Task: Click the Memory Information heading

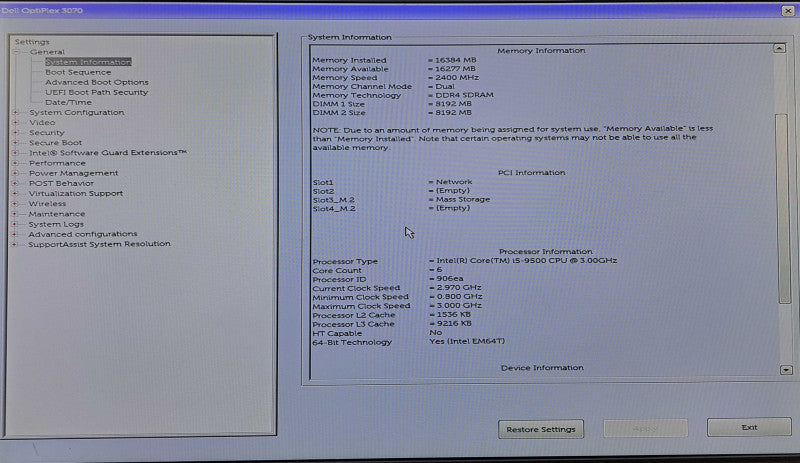Action: (541, 51)
